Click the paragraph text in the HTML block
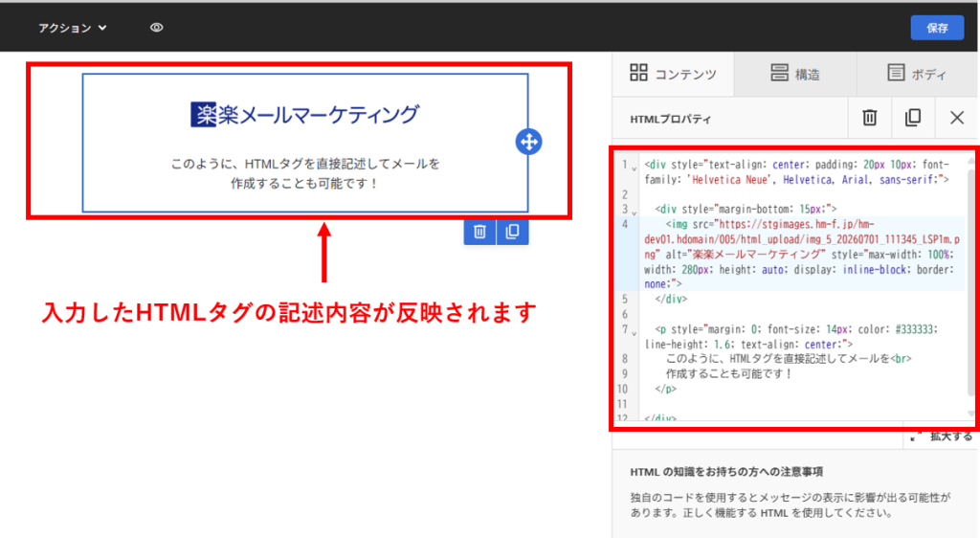980x538 pixels. pos(305,173)
